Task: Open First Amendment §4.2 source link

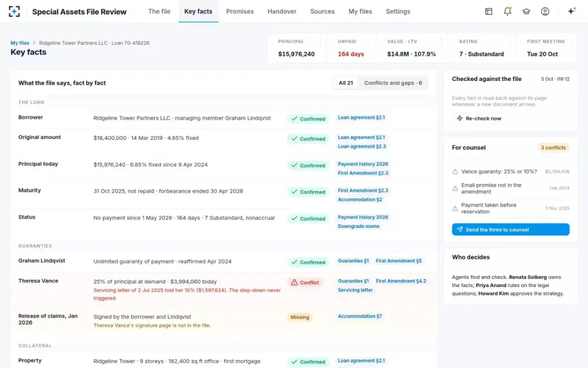Action: point(401,281)
